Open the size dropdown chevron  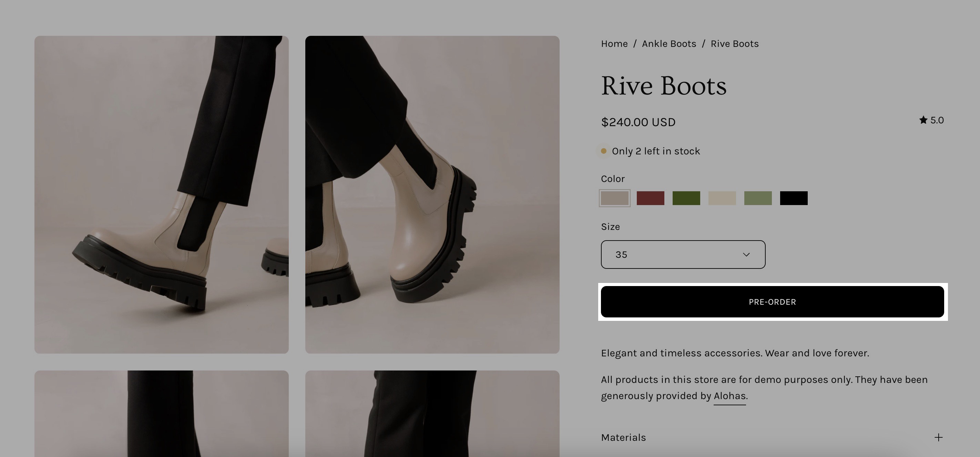(x=746, y=255)
